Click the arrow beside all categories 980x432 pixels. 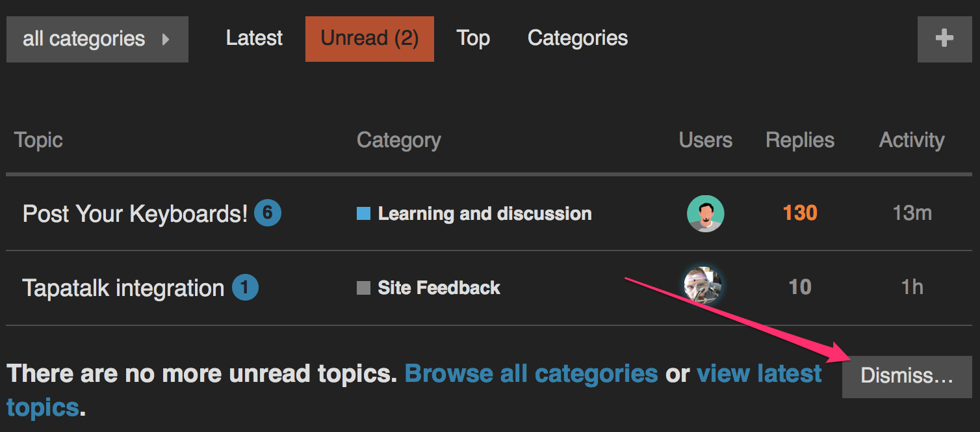pyautogui.click(x=166, y=39)
